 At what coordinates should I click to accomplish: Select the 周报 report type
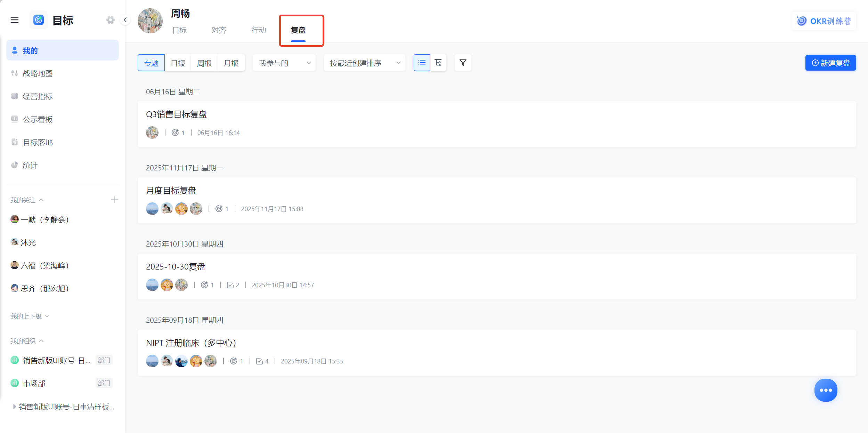pos(204,63)
